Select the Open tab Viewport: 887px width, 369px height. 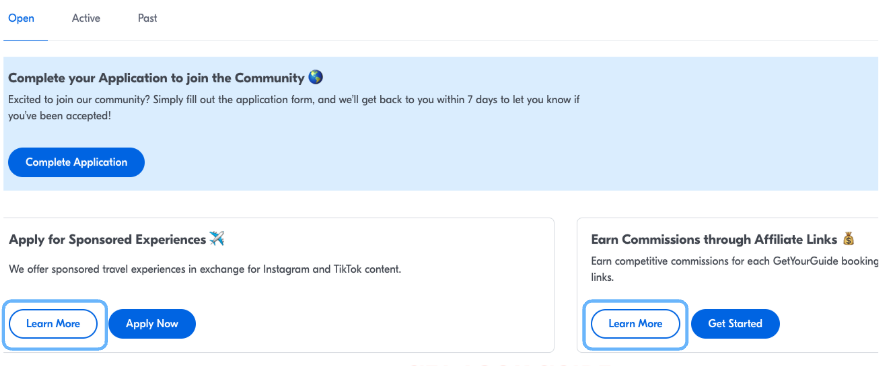click(21, 18)
